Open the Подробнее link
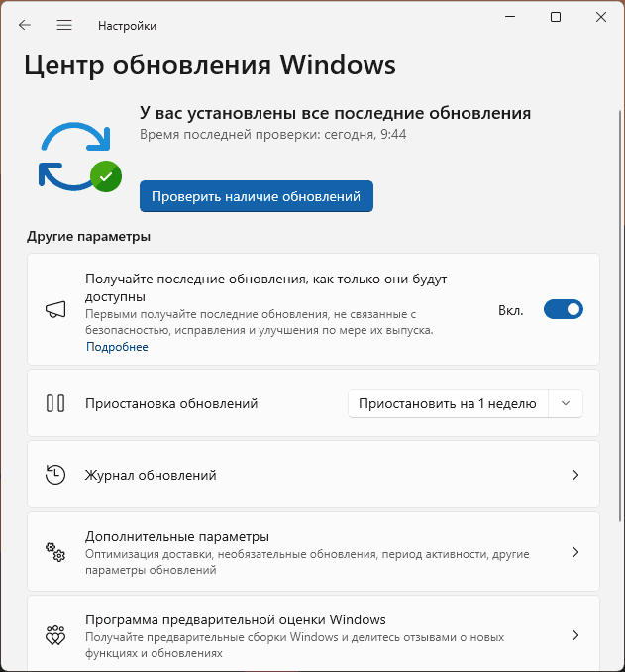 (x=117, y=347)
